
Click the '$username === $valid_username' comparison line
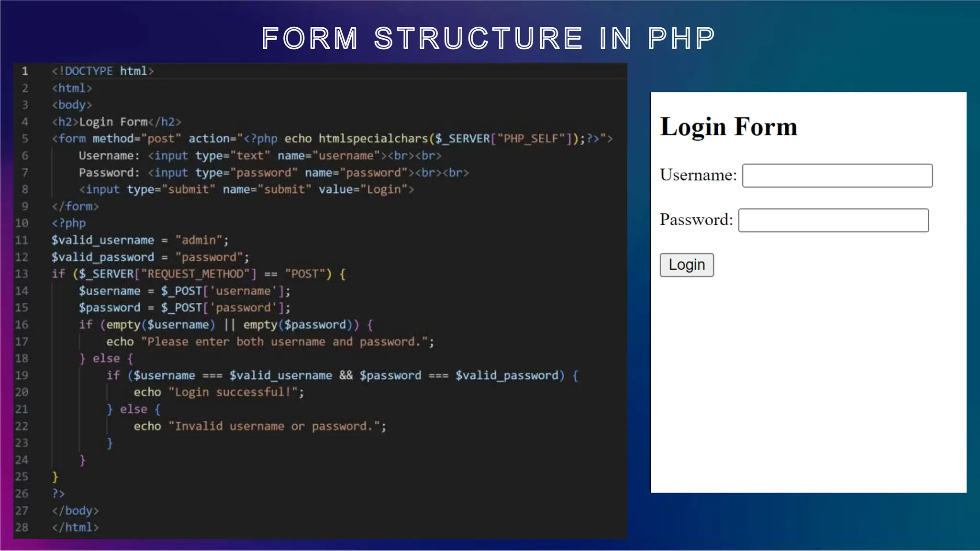pyautogui.click(x=342, y=375)
